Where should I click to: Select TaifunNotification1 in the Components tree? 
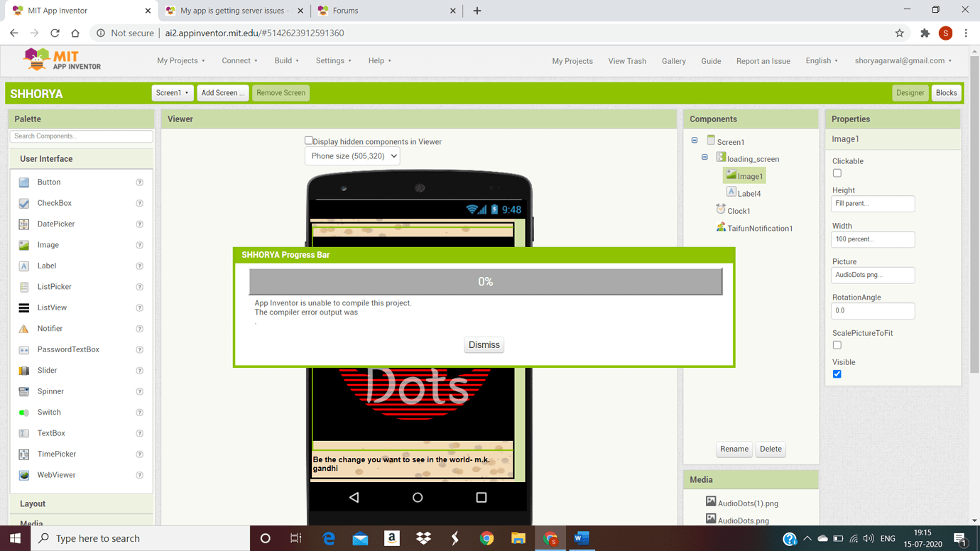tap(758, 228)
